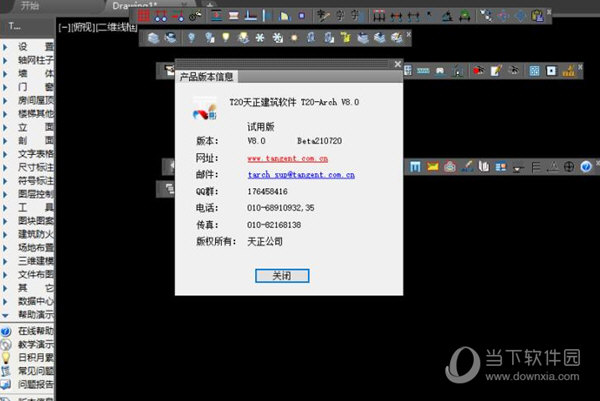The height and width of the screenshot is (401, 600).
Task: Click the notepad with pencil toolbar icon
Action: (496, 71)
